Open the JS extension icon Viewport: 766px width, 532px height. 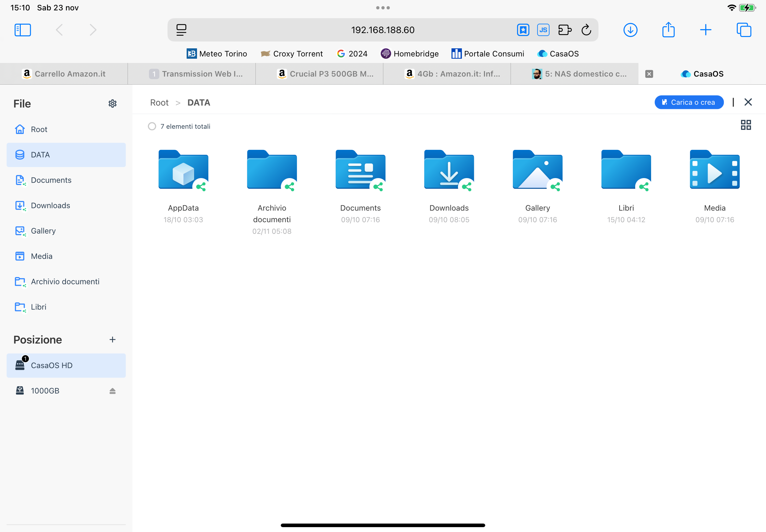pos(543,30)
